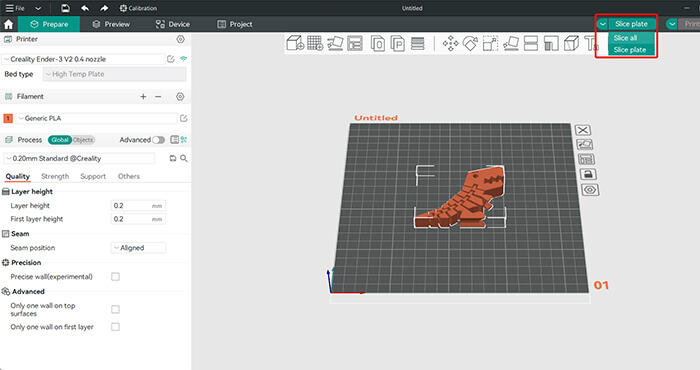Toggle the Advanced switch
This screenshot has width=700, height=370.
pyautogui.click(x=158, y=140)
